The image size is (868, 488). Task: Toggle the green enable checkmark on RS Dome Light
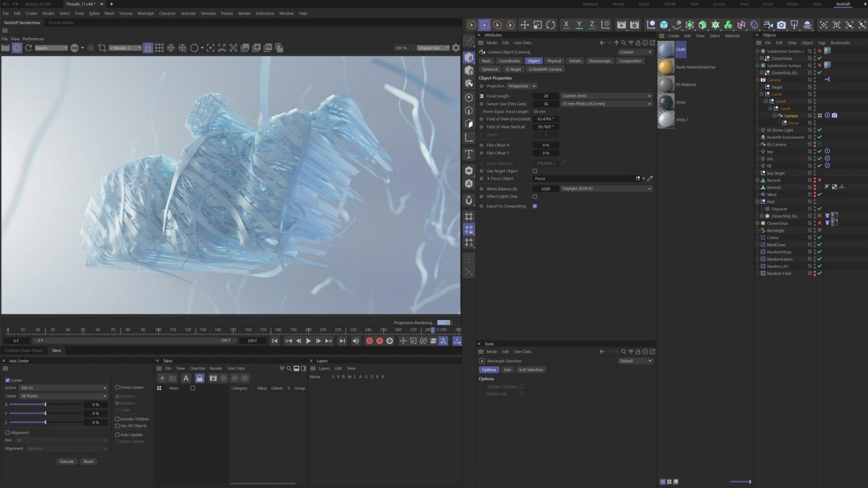(x=820, y=130)
